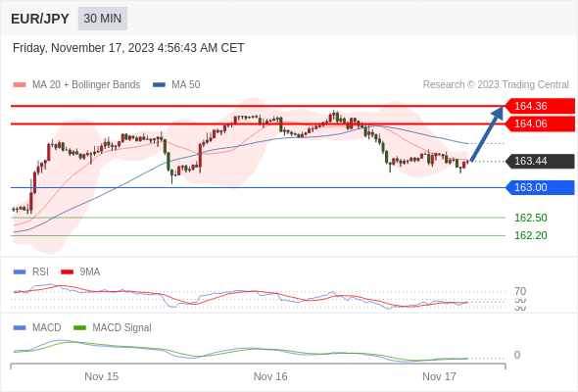
Task: Click the 162.50 green support label
Action: point(530,218)
